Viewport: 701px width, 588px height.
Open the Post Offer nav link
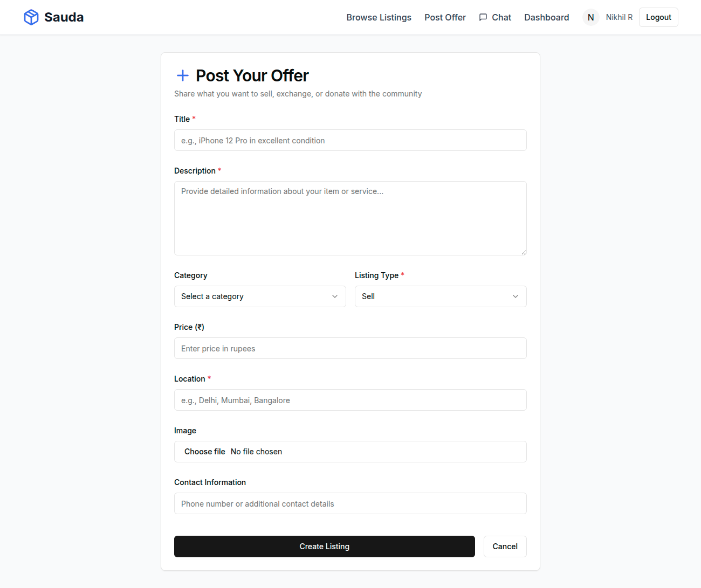coord(445,17)
